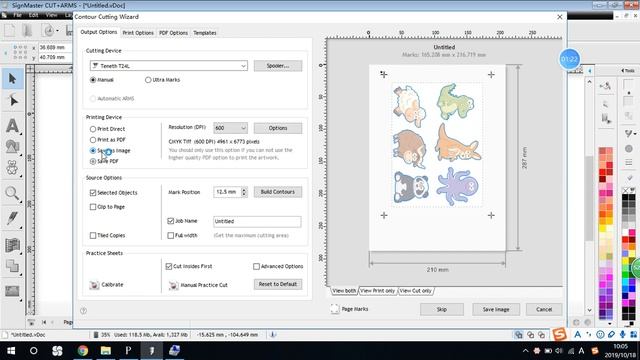640x360 pixels.
Task: Click the Calibrate icon
Action: pos(94,284)
